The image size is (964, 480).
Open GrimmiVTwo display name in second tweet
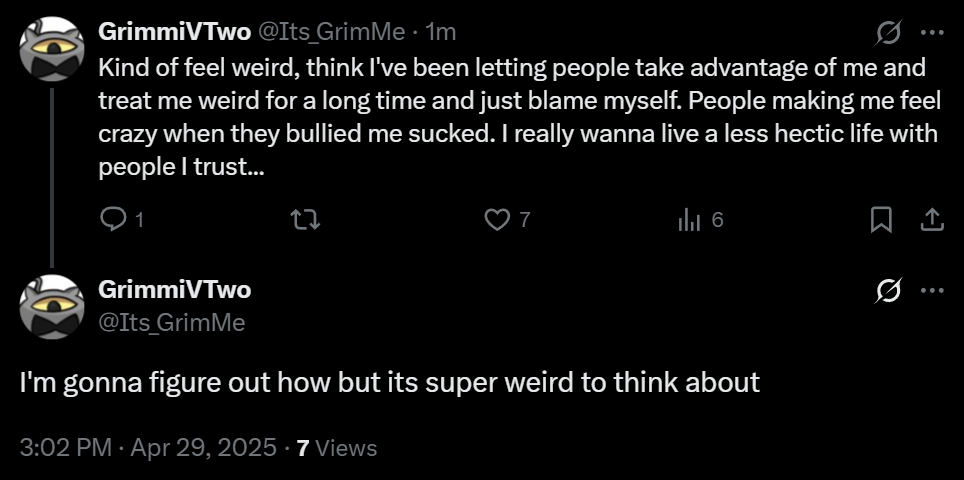tap(174, 290)
